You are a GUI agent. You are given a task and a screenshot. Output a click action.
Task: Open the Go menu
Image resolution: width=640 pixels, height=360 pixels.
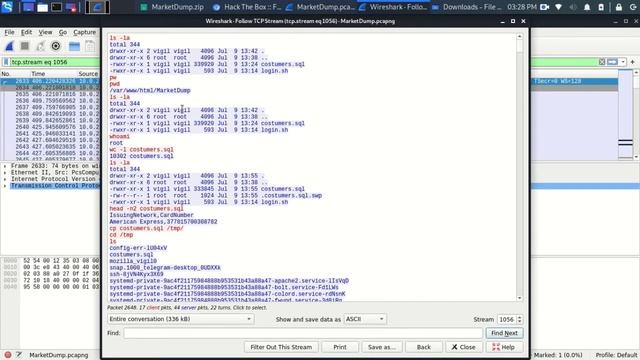[x=62, y=32]
